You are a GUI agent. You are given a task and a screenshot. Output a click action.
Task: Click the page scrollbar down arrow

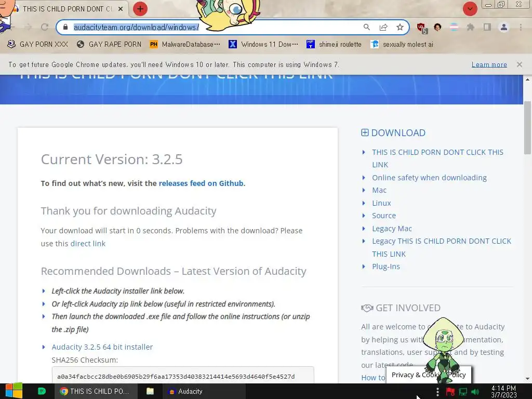tap(527, 379)
